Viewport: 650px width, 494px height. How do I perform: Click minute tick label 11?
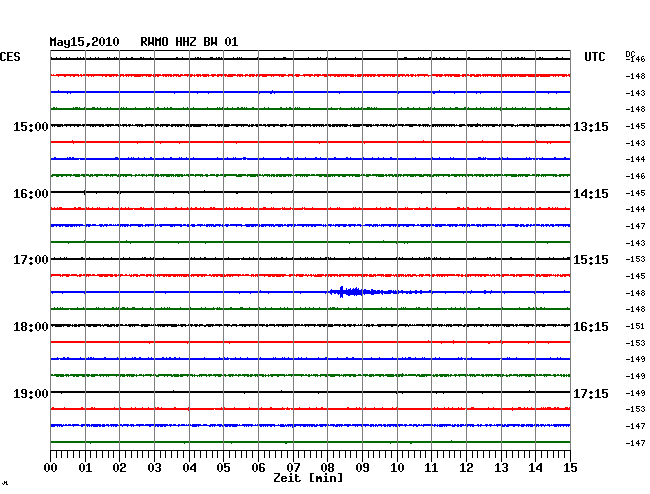point(432,468)
